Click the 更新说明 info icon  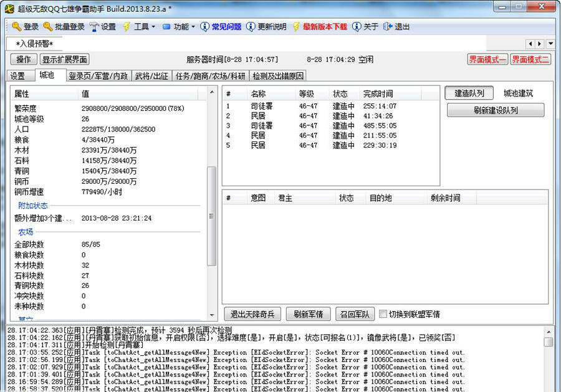pyautogui.click(x=251, y=27)
